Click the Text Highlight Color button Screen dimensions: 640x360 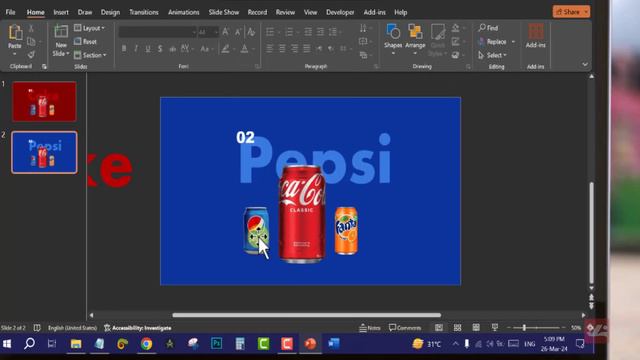225,49
